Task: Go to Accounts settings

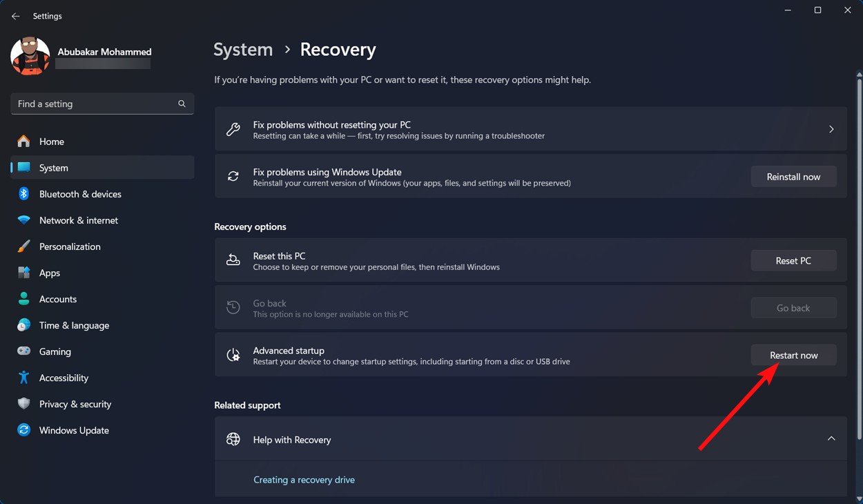Action: [57, 299]
